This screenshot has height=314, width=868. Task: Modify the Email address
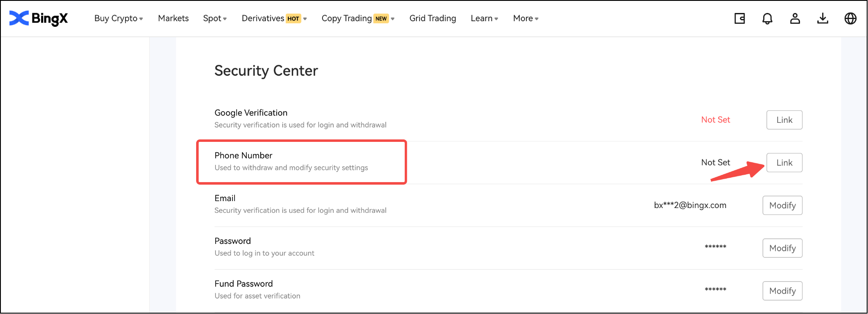[782, 205]
